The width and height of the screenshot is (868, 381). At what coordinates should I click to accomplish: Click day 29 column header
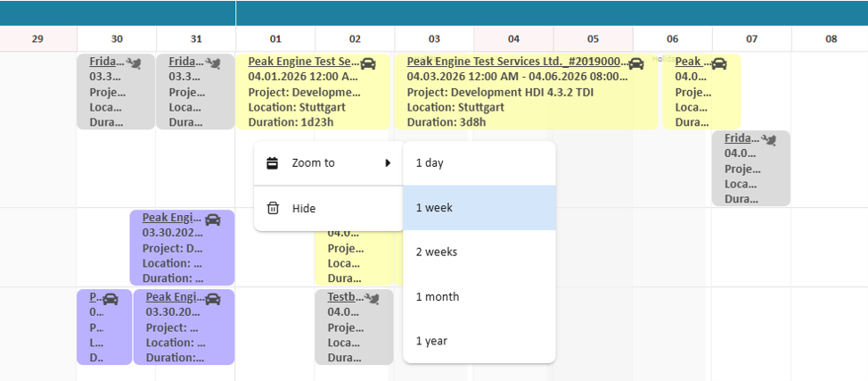pos(37,39)
